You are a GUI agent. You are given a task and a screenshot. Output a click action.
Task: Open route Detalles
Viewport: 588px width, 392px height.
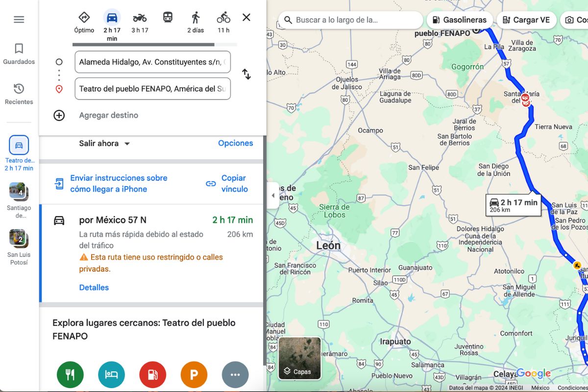pos(94,288)
